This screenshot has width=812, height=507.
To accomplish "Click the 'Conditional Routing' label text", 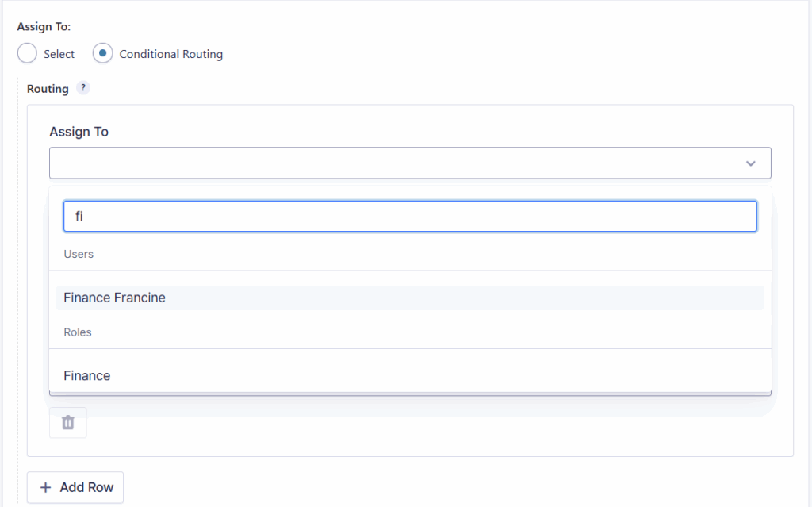I will [x=170, y=55].
